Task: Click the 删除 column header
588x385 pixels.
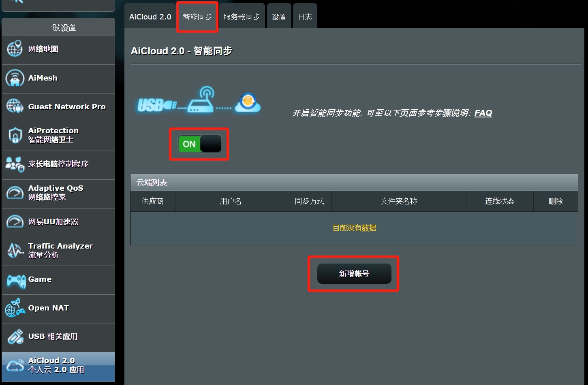Action: (x=556, y=201)
